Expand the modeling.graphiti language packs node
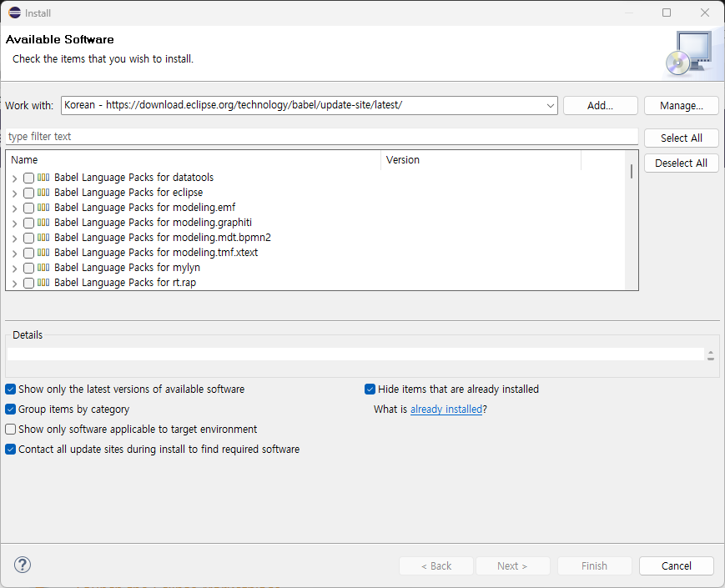Viewport: 725px width, 588px height. (14, 224)
